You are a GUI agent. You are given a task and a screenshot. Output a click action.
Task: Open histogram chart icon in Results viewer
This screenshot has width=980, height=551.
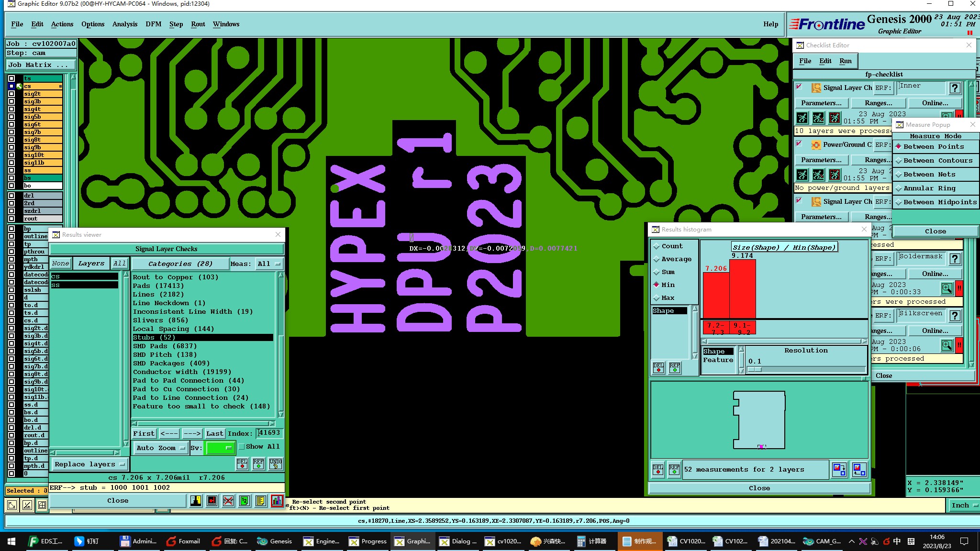click(277, 501)
